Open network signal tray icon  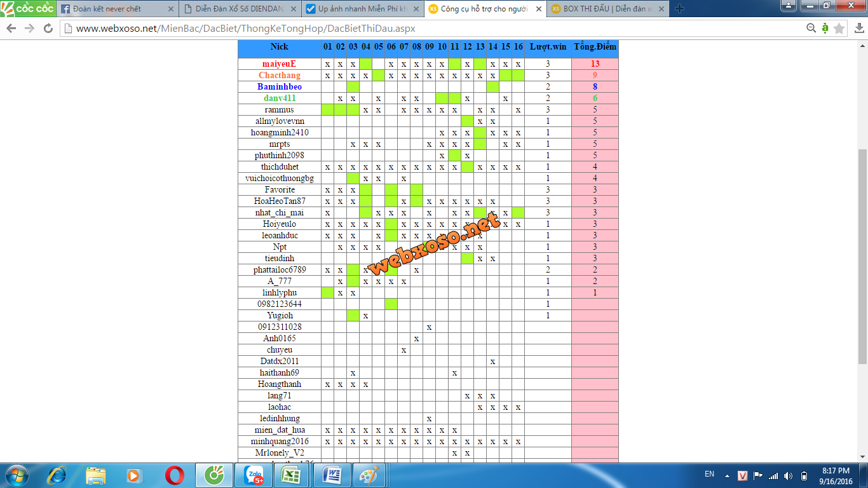click(x=773, y=475)
